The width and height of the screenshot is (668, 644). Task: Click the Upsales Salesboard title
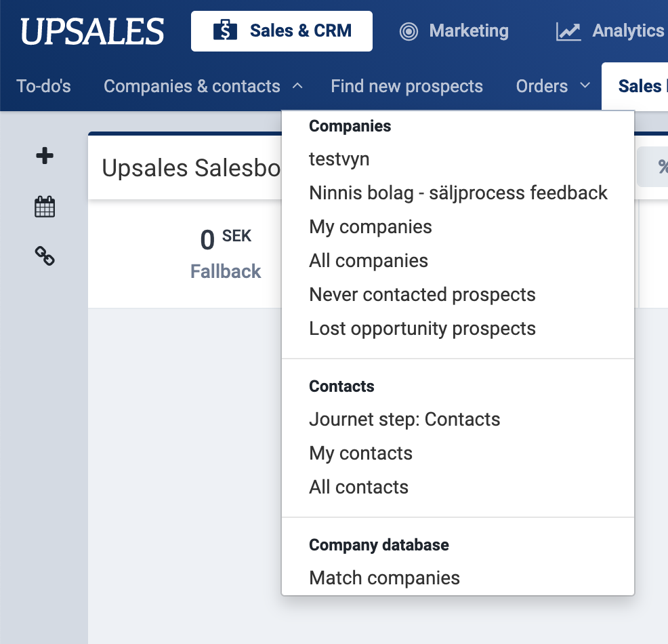coord(191,167)
